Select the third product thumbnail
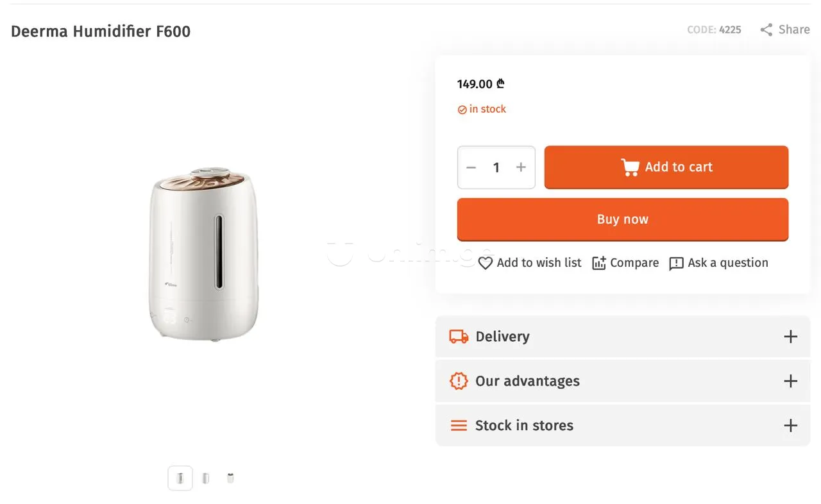Image resolution: width=821 pixels, height=504 pixels. point(230,478)
